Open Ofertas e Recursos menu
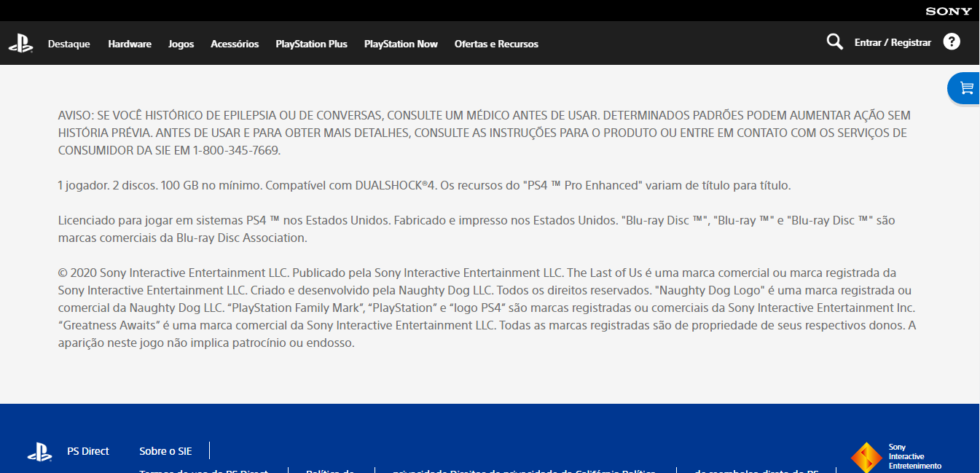Image resolution: width=980 pixels, height=473 pixels. (496, 44)
